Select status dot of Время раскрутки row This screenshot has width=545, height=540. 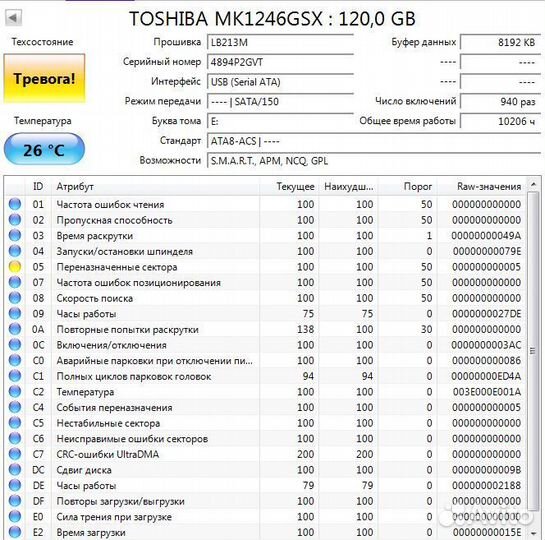click(15, 235)
